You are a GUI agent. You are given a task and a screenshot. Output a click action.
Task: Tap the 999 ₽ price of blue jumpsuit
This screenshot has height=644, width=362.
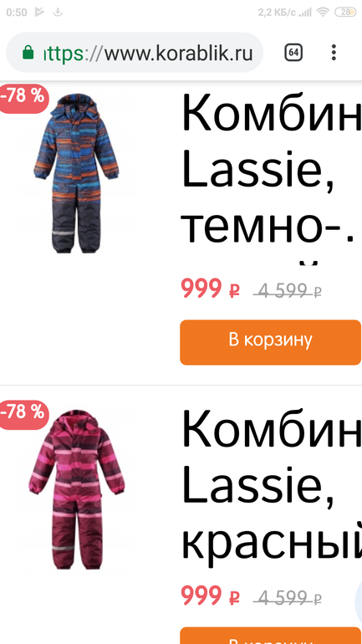pyautogui.click(x=211, y=289)
